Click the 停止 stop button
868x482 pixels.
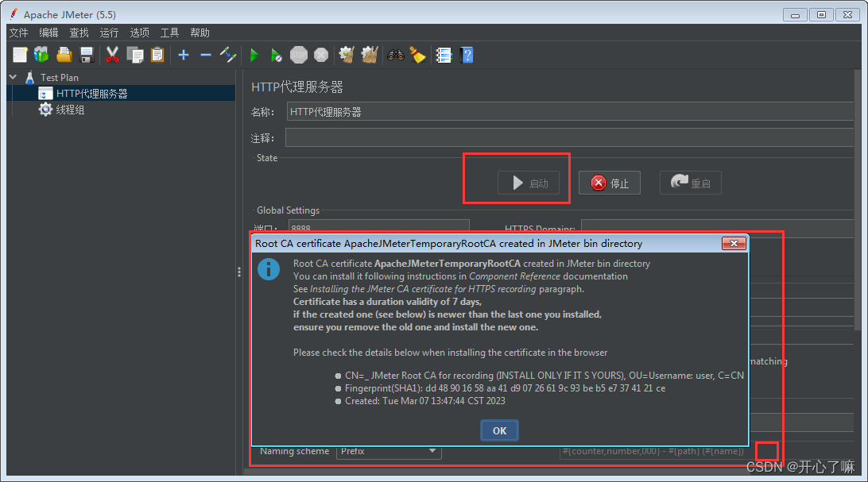click(x=610, y=183)
